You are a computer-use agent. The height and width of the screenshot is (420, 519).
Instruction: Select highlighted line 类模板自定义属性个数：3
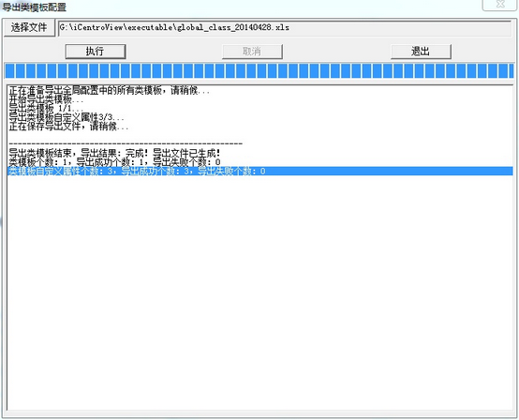tap(260, 172)
